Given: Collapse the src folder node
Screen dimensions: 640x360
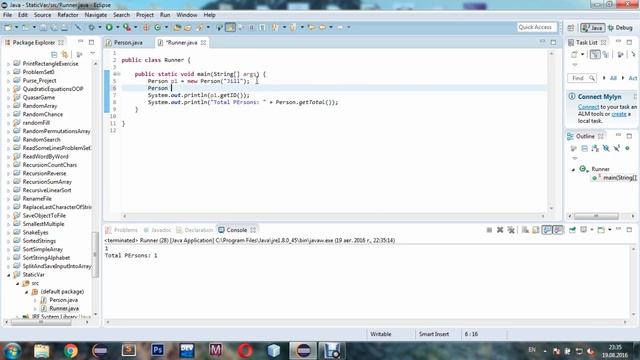Looking at the screenshot, I should click(x=18, y=283).
